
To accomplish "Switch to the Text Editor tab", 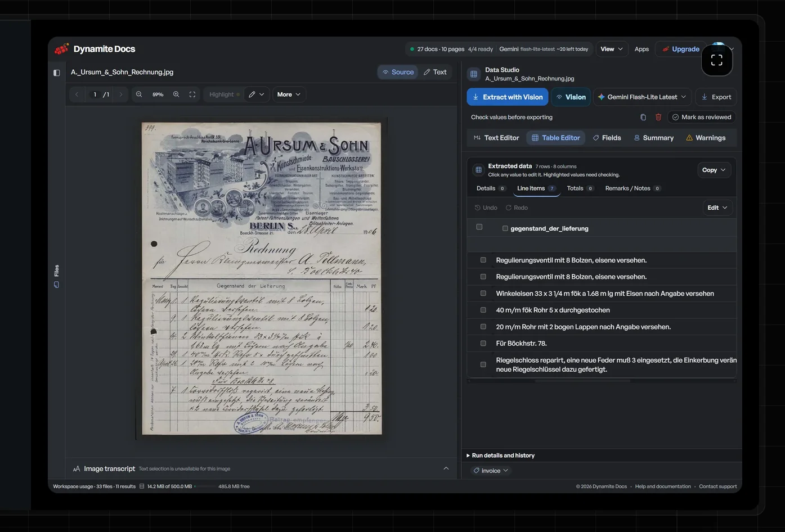I will pos(496,138).
